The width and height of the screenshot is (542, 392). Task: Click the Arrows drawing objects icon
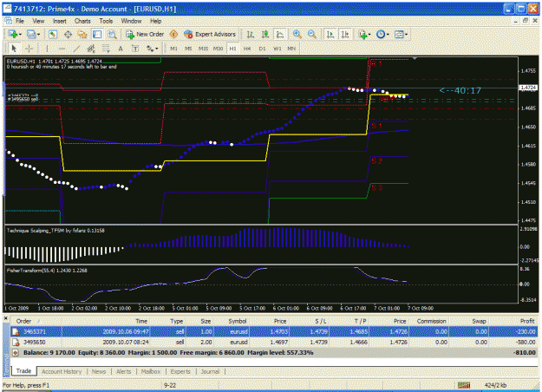click(x=150, y=49)
